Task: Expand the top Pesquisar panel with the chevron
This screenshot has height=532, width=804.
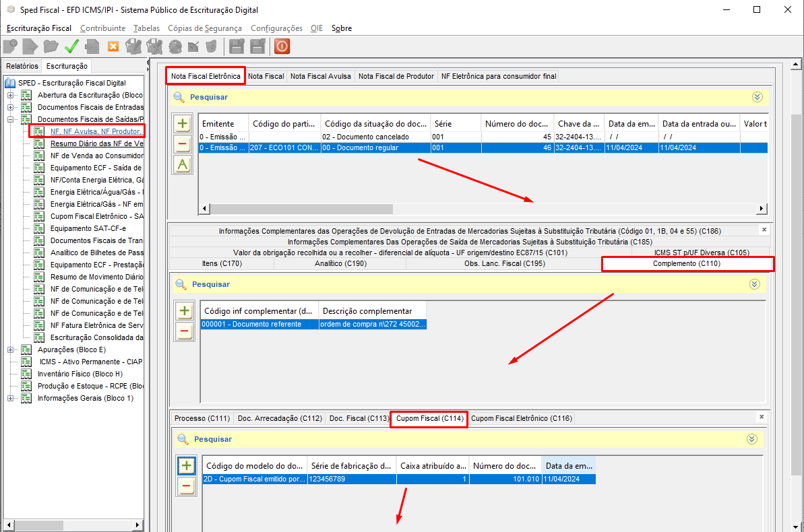Action: pyautogui.click(x=757, y=97)
